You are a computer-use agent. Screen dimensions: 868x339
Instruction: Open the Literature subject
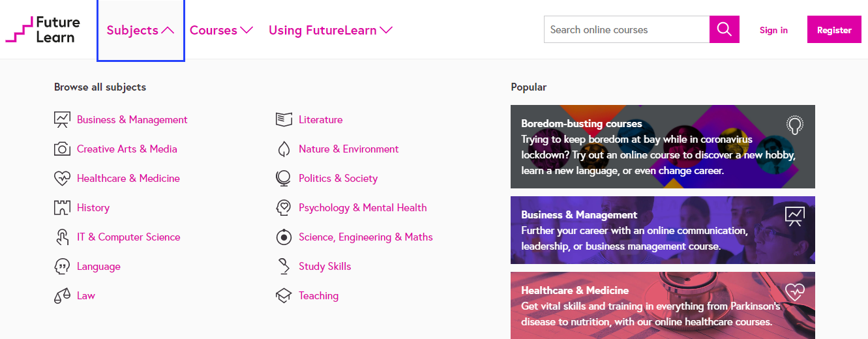click(x=320, y=120)
